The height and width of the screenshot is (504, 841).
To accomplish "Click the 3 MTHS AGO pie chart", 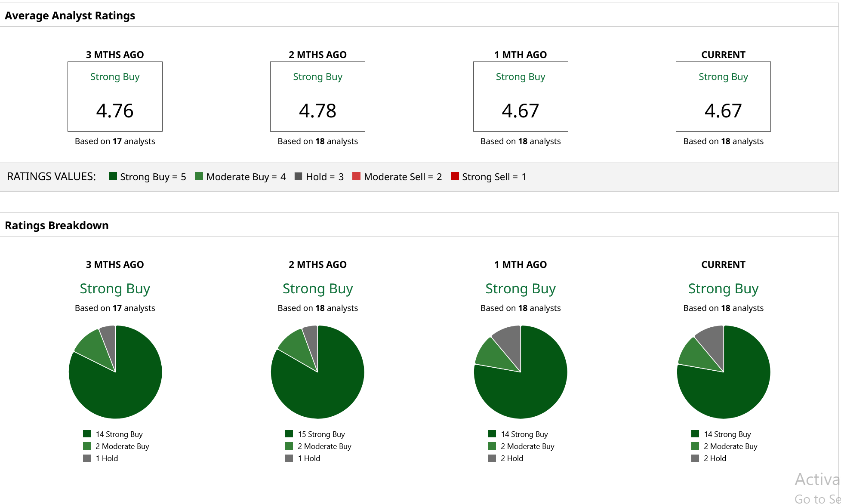I will [x=115, y=372].
